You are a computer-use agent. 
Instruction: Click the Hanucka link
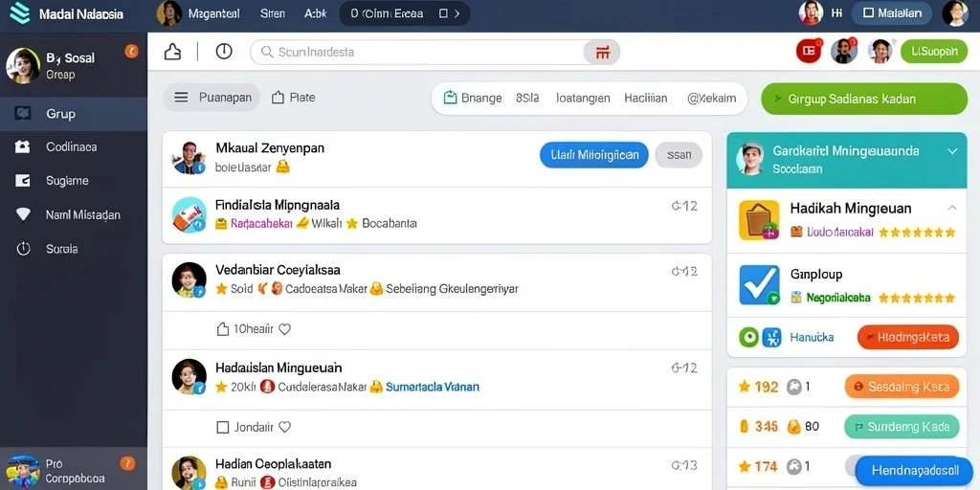click(812, 338)
